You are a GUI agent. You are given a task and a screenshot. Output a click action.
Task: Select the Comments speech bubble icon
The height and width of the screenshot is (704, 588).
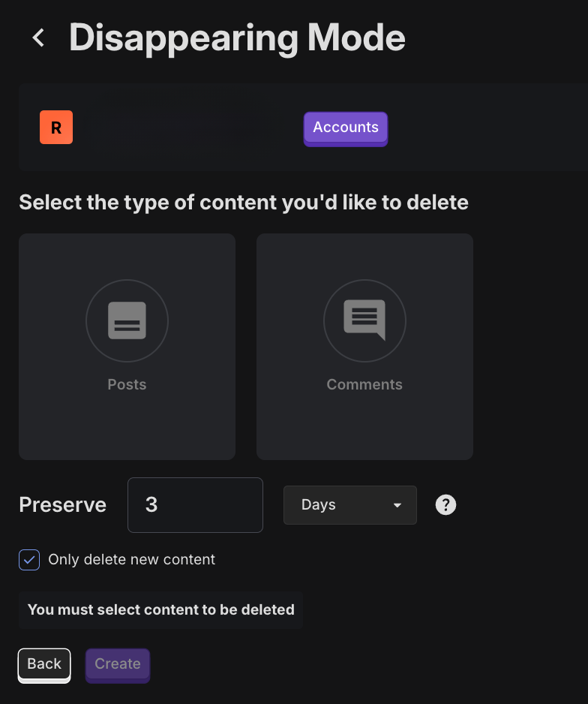pos(364,321)
